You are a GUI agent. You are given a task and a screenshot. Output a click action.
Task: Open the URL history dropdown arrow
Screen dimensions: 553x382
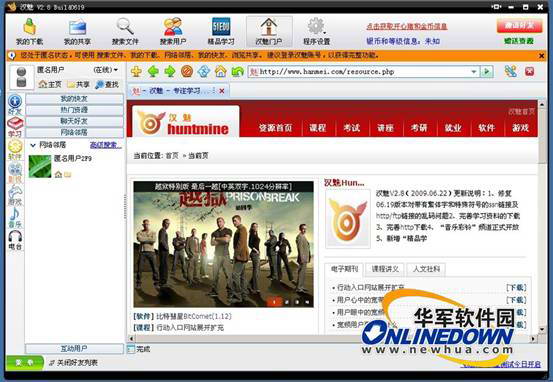(474, 72)
